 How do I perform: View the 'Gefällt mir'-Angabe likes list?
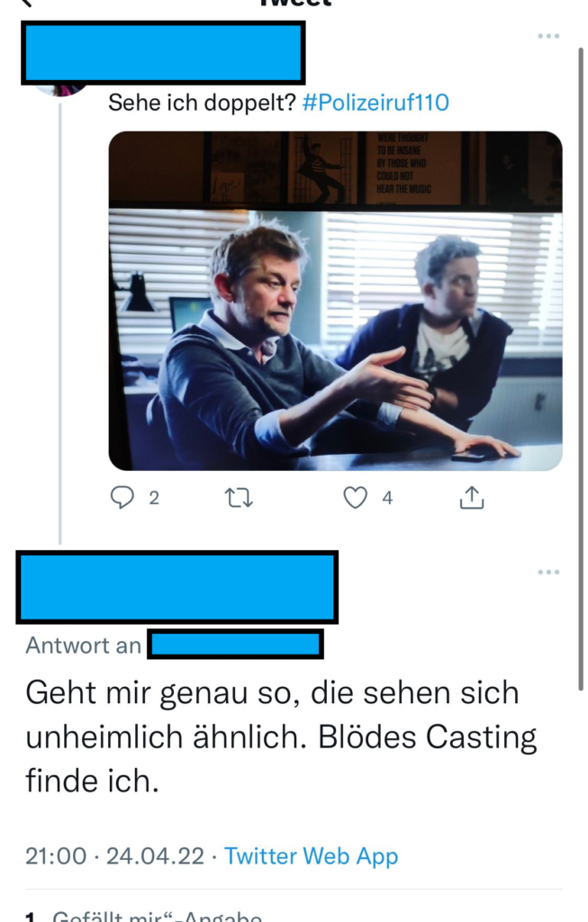143,916
